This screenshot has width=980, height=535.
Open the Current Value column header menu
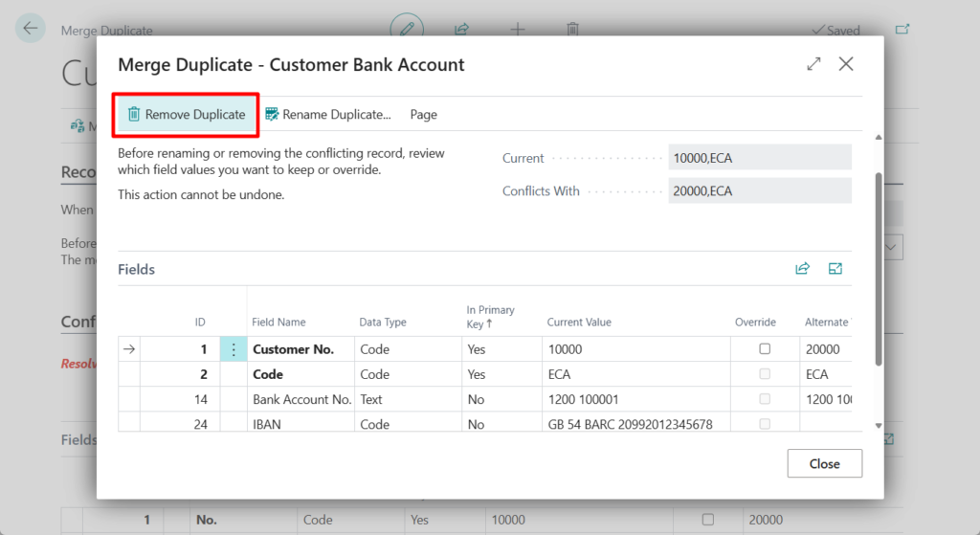tap(578, 323)
